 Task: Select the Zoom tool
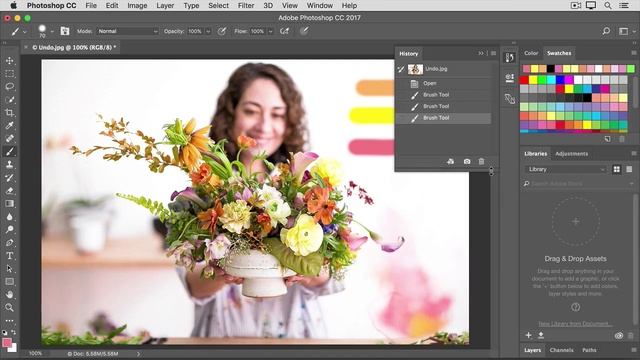pyautogui.click(x=10, y=307)
